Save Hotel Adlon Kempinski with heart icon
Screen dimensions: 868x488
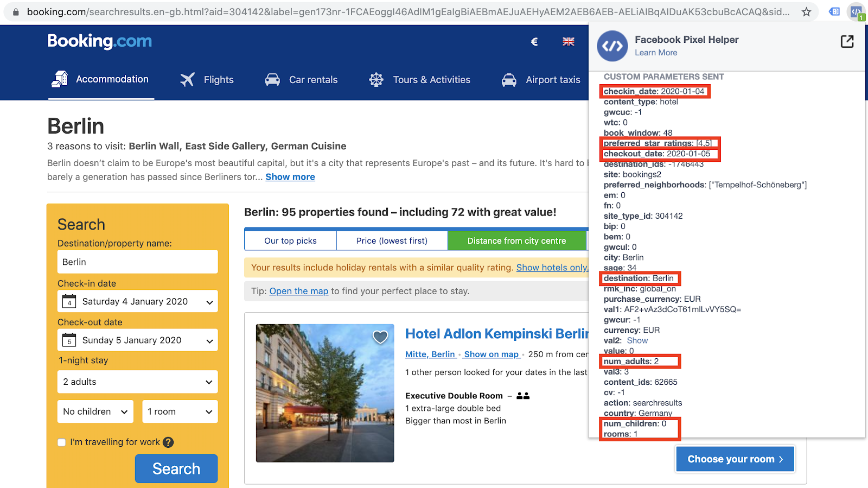tap(380, 337)
